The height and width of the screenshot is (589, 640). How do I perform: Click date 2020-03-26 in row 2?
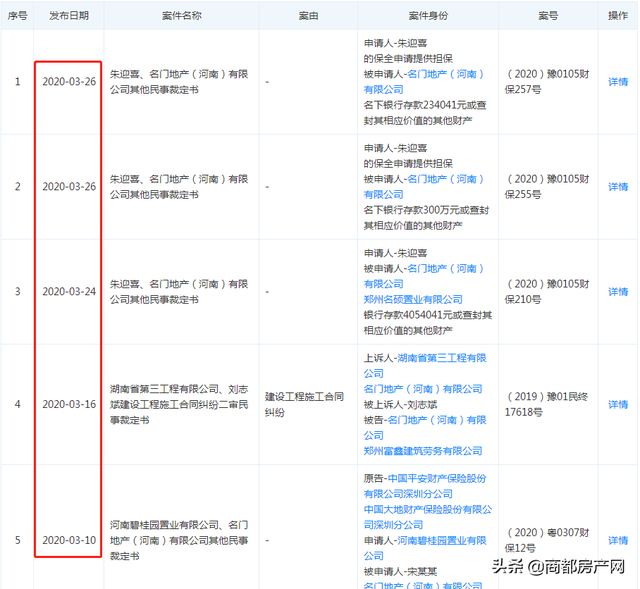tap(69, 187)
